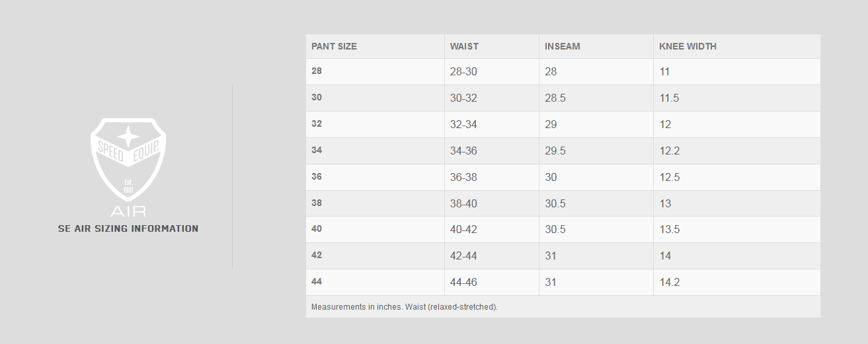Click the PANT SIZE column header
Screen dimensions: 868x344
tap(334, 46)
